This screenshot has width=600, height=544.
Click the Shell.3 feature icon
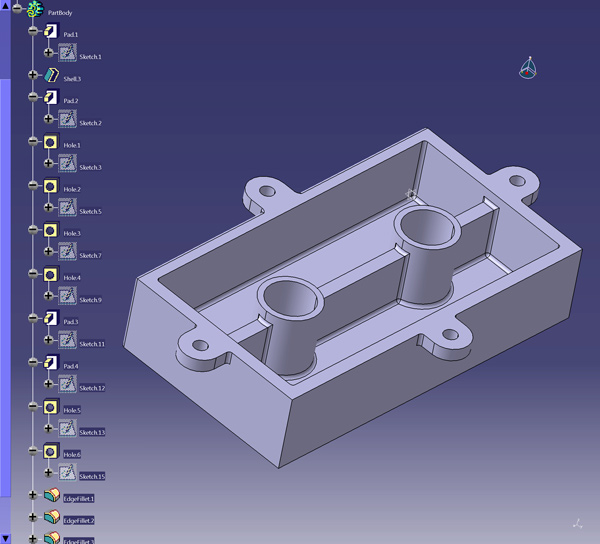(52, 76)
